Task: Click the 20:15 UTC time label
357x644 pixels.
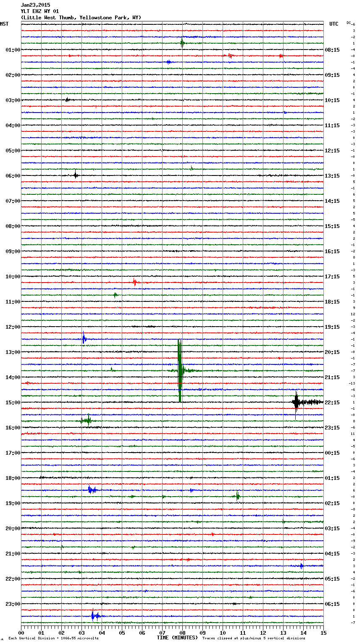Action: [332, 352]
